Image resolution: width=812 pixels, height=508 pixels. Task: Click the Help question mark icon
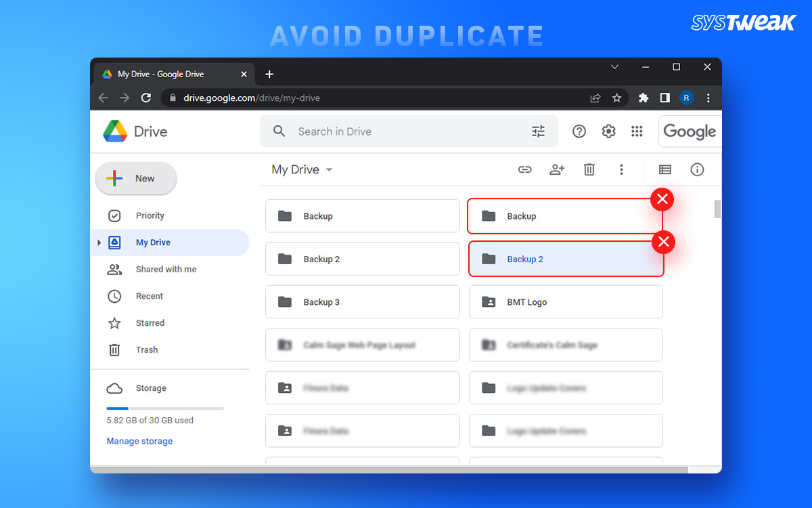(579, 131)
